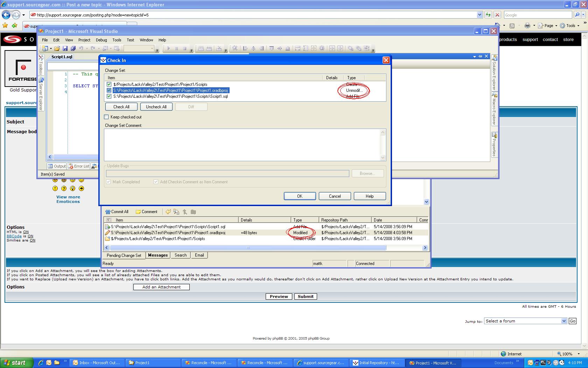This screenshot has height=368, width=588.
Task: Click the Print icon in IE command bar
Action: tap(527, 26)
